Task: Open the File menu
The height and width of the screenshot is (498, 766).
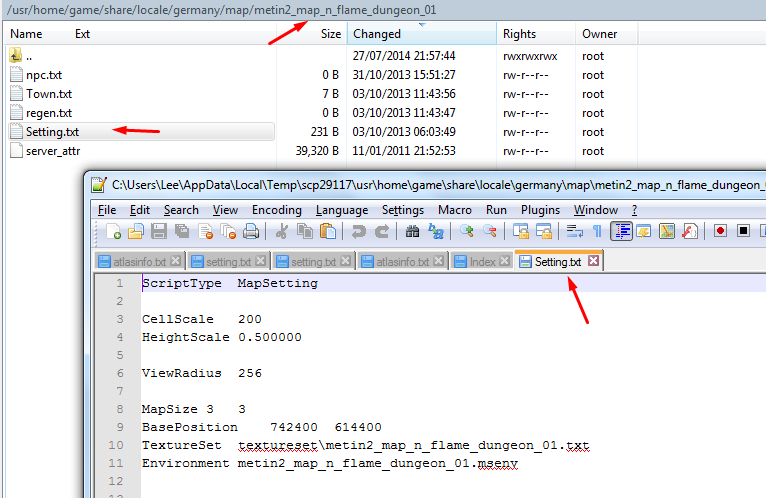Action: coord(107,210)
